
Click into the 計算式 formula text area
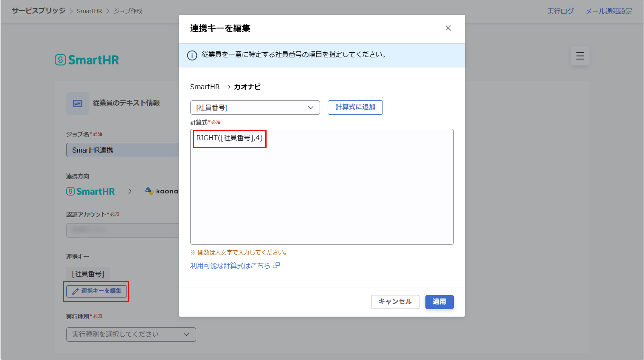coord(322,187)
